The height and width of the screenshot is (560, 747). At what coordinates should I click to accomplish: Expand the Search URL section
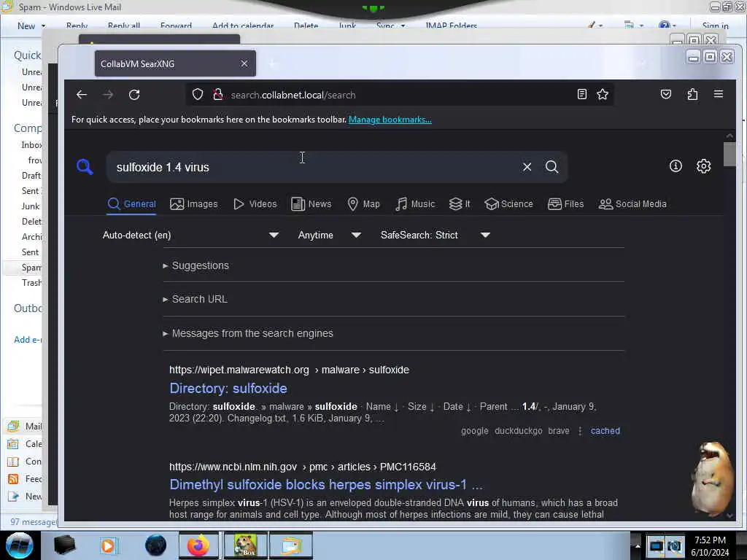click(196, 299)
